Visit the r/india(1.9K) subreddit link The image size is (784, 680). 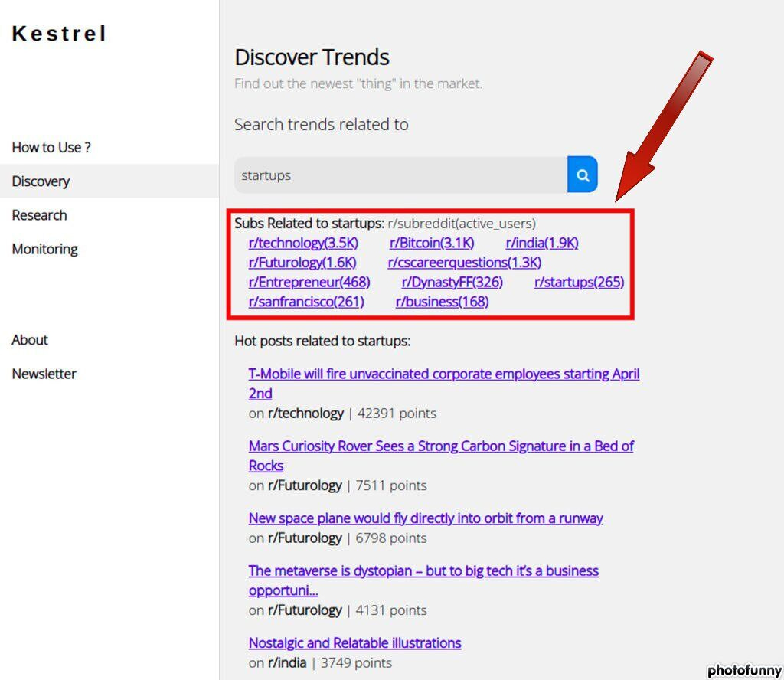(542, 244)
